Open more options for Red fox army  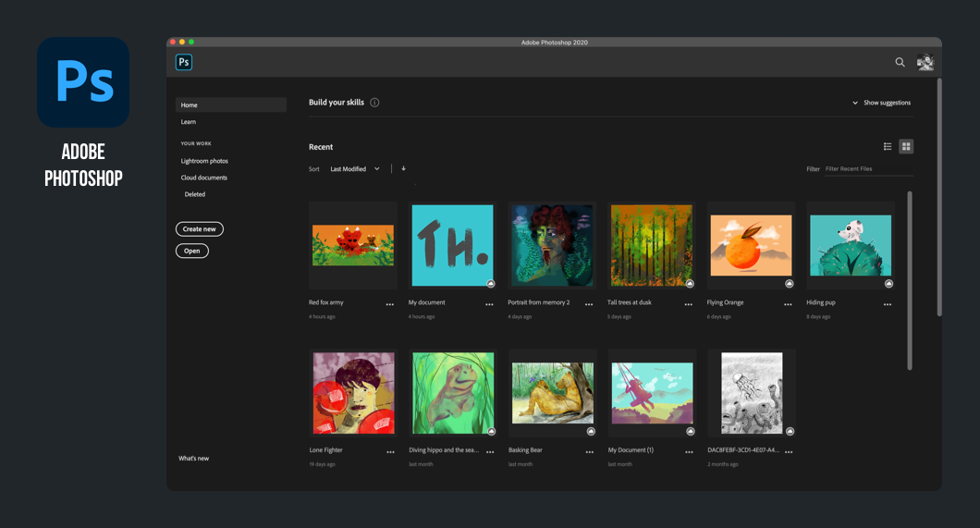click(x=390, y=304)
